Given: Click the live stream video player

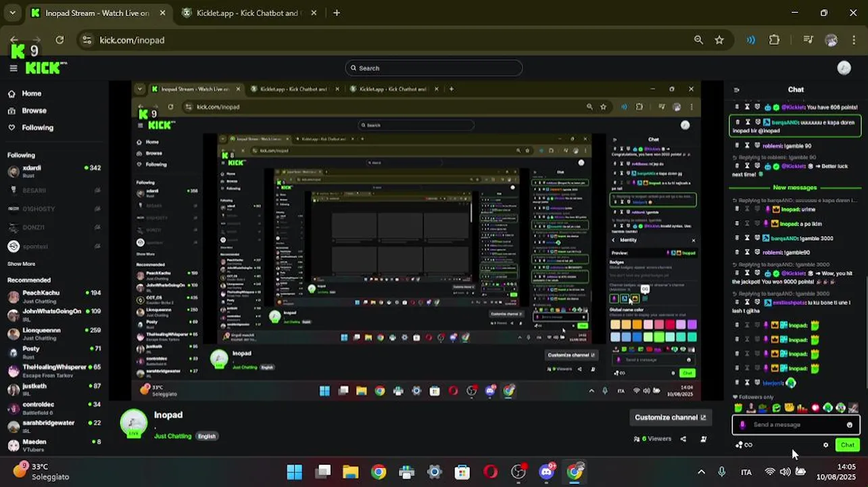Looking at the screenshot, I should 416,241.
